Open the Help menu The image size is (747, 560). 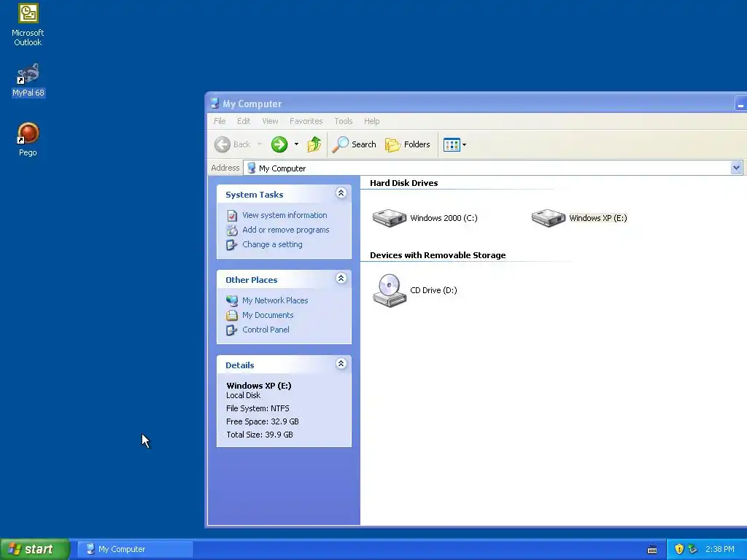[x=371, y=121]
